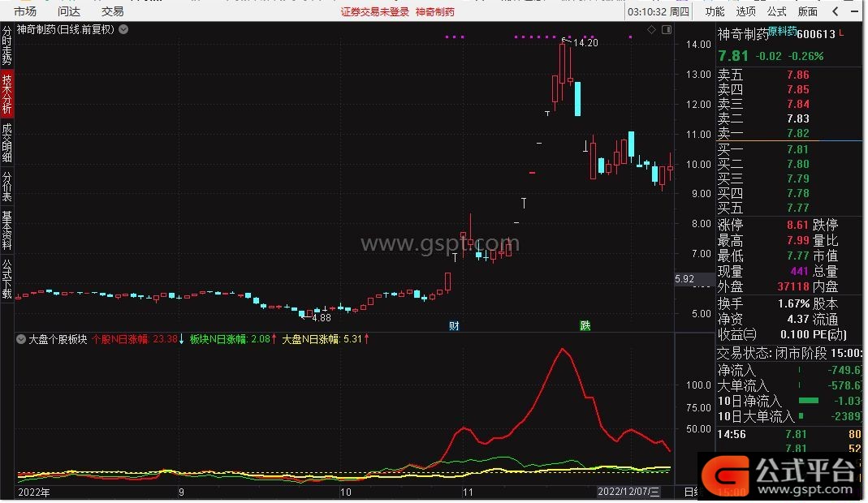Screen dimensions: 868x503
Task: Open the 市场 menu
Action: coord(25,11)
